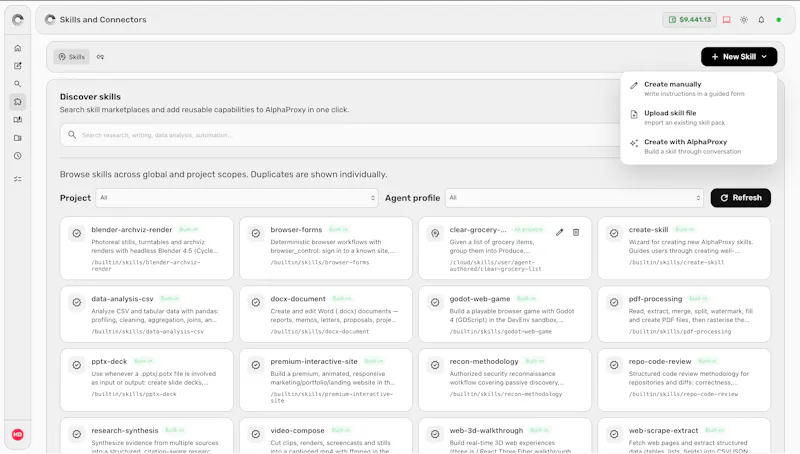Image resolution: width=800 pixels, height=454 pixels.
Task: Open the docx-document skill title
Action: pos(297,299)
